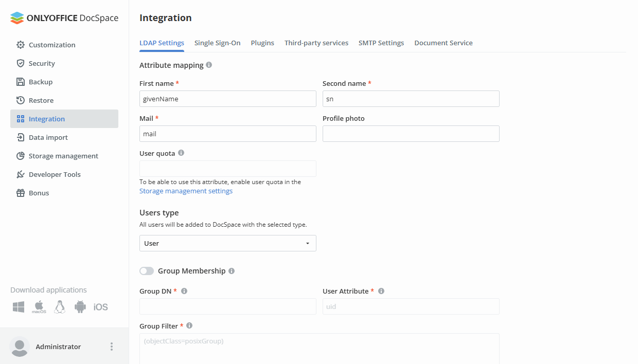Viewport: 638px width, 364px height.
Task: Click the Attribute mapping info icon
Action: click(209, 65)
